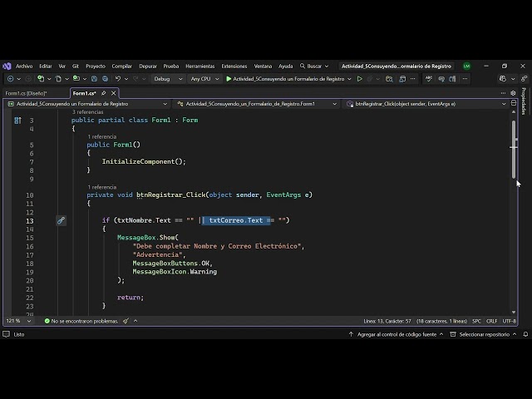Click Agregar al control de código fuente

coord(397,334)
